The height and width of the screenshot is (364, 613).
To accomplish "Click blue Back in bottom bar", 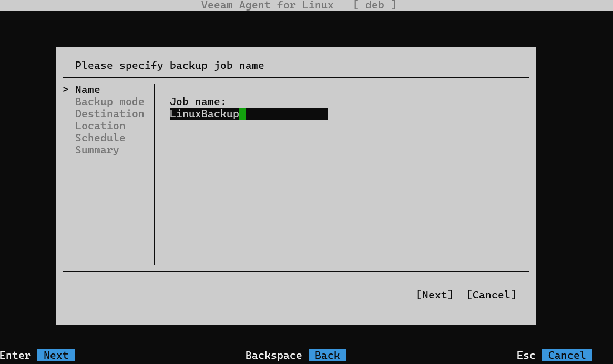I will 327,356.
